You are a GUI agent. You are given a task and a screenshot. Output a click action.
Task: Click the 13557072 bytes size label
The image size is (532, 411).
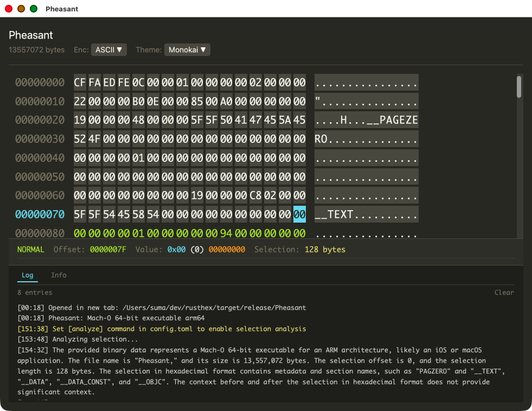click(x=36, y=49)
